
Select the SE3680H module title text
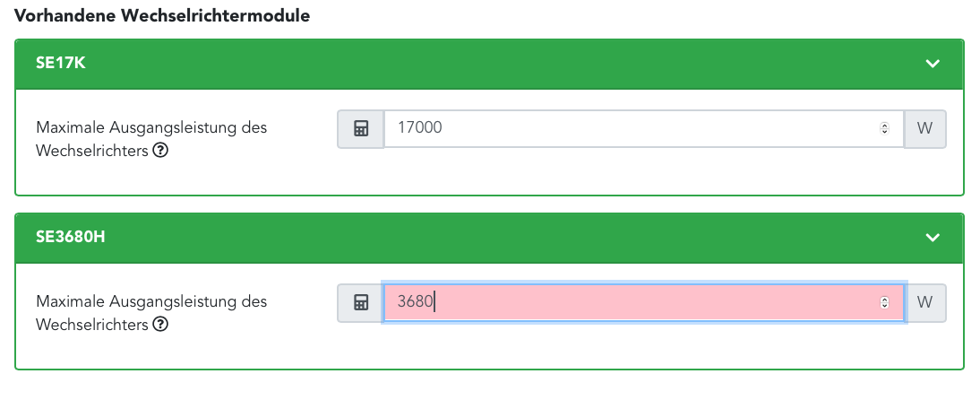tap(72, 238)
